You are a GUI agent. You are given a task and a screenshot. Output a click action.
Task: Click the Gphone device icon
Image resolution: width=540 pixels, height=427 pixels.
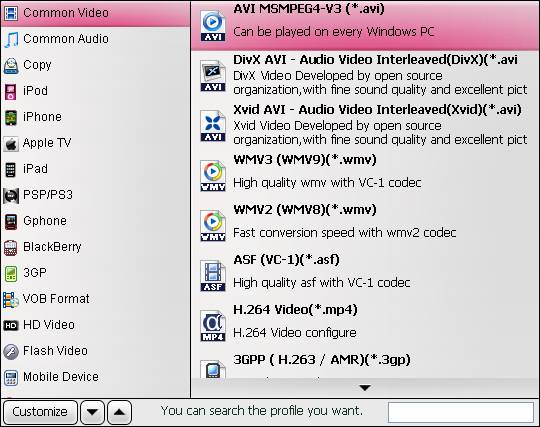[x=11, y=221]
